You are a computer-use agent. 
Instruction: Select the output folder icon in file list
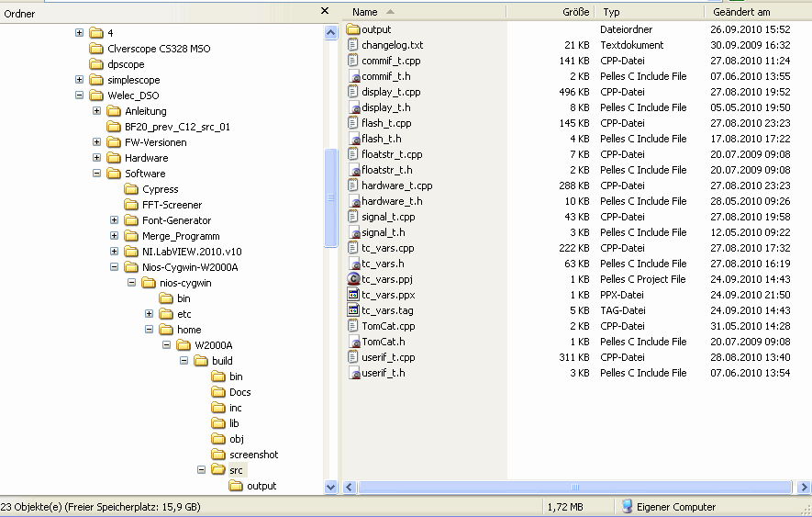click(x=353, y=29)
